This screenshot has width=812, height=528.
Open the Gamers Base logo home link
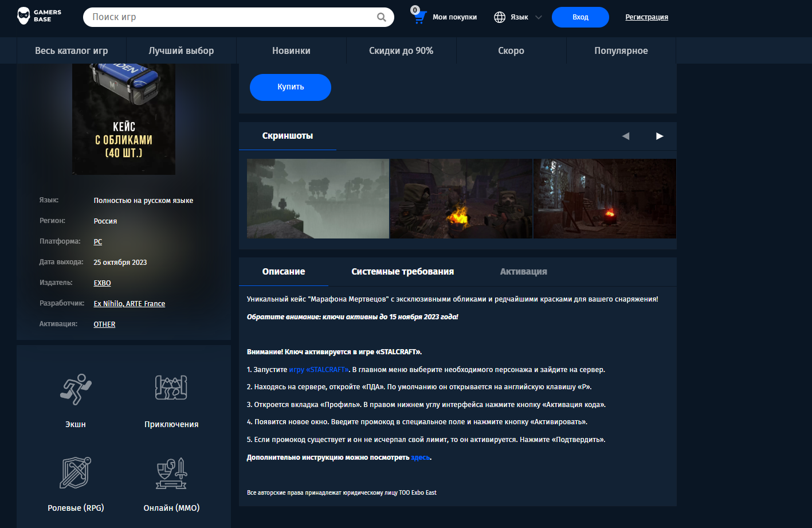[39, 16]
